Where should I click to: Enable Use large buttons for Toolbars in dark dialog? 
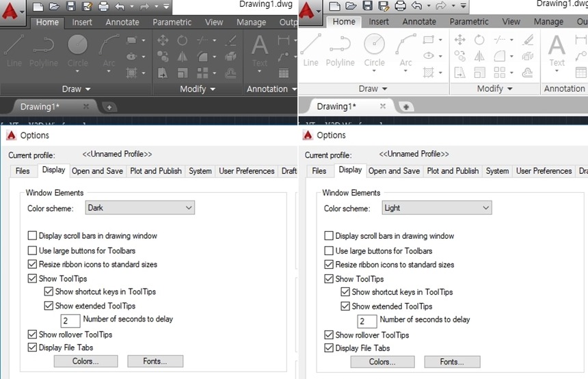[32, 250]
